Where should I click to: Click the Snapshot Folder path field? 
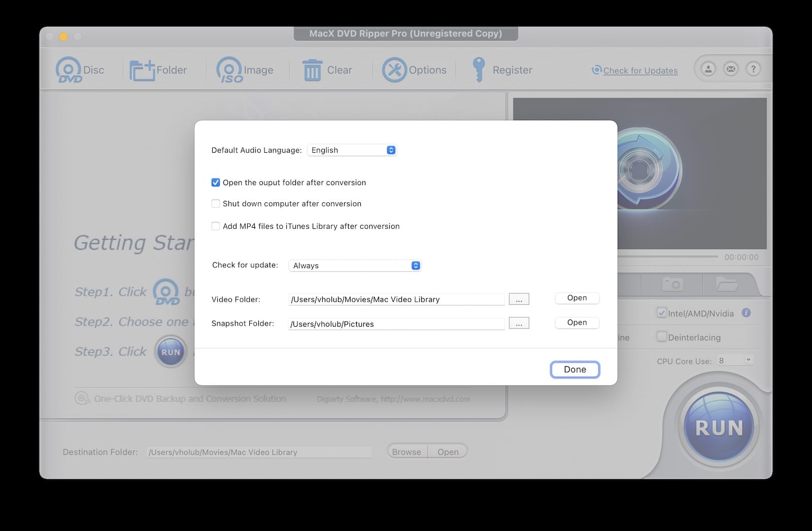tap(396, 324)
